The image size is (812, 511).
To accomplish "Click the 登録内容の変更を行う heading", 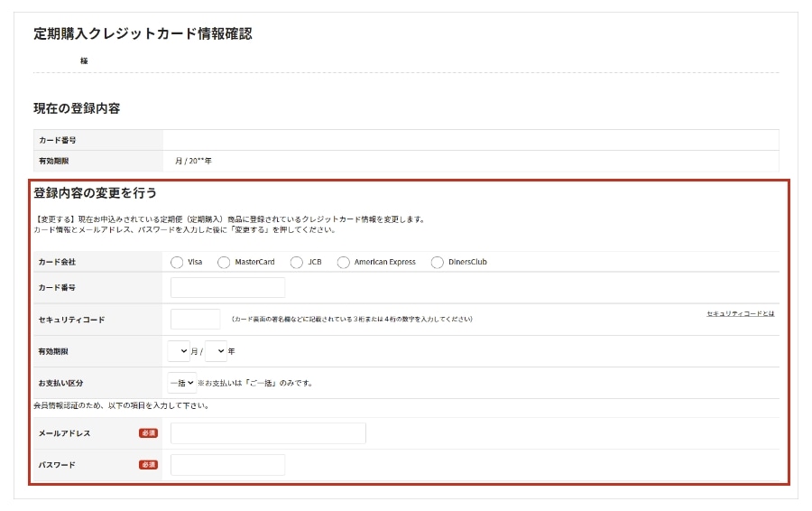I will pos(96,192).
